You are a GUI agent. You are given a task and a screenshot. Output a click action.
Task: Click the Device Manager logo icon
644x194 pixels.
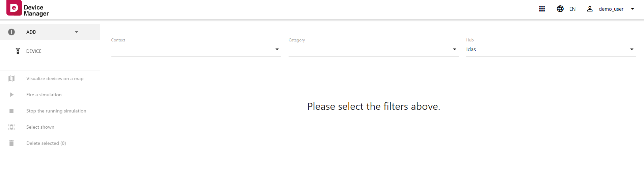[14, 8]
